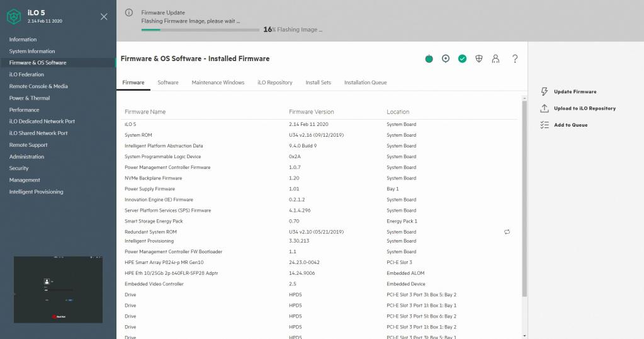This screenshot has width=644, height=339.
Task: Open help via the question mark icon
Action: point(515,59)
